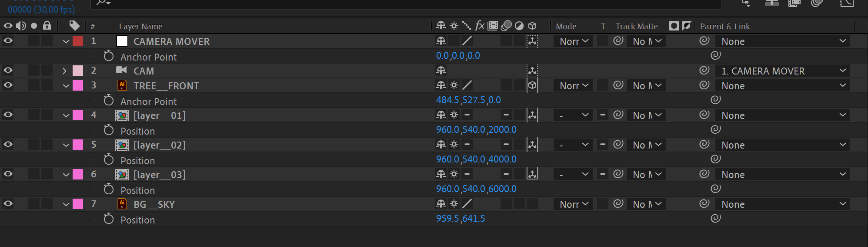Select the [layer__02] layer name
The height and width of the screenshot is (247, 868).
click(x=159, y=145)
